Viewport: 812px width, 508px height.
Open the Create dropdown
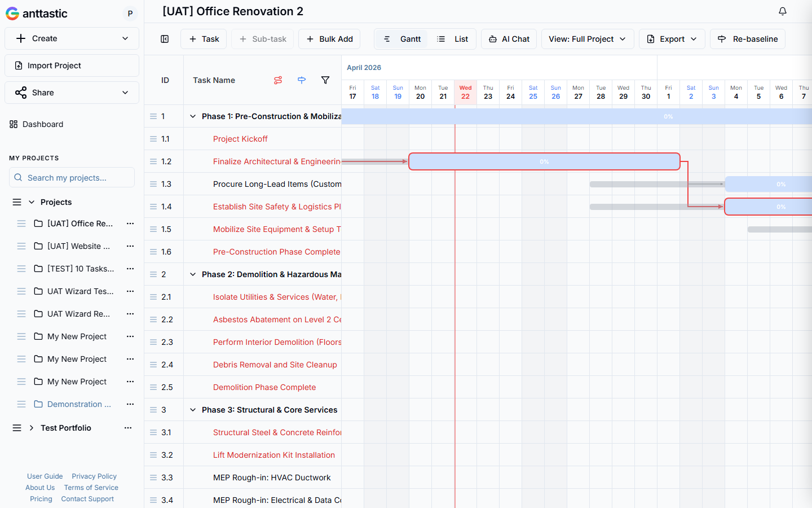pos(72,38)
